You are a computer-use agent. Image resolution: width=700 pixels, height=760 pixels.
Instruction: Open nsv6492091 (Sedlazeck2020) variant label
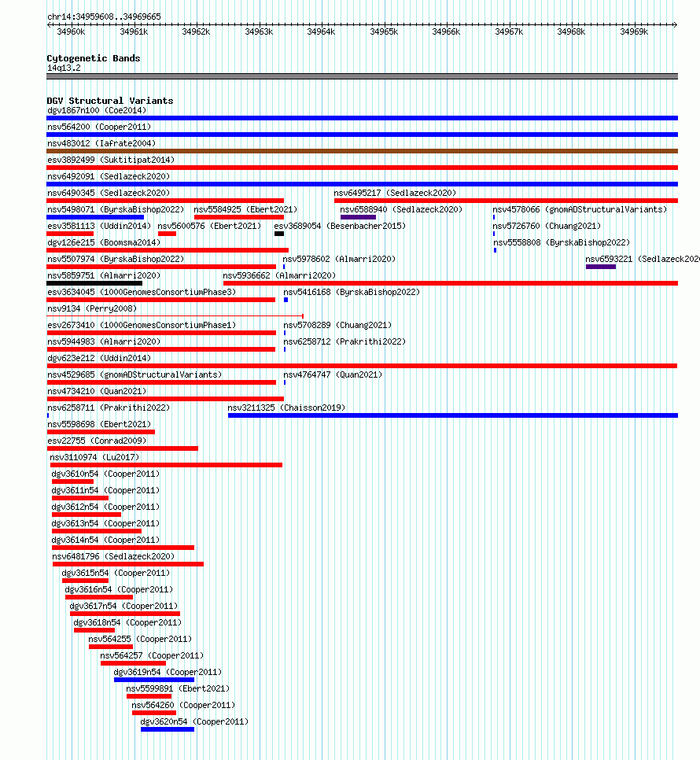(x=109, y=176)
